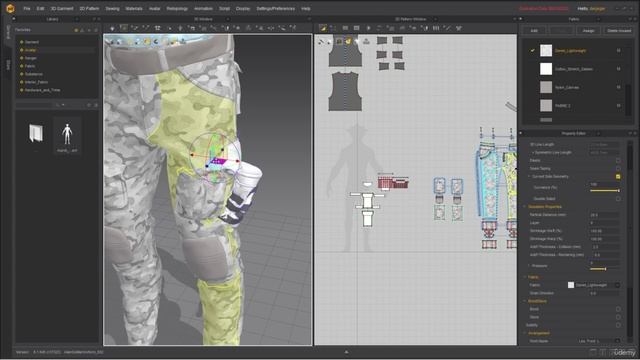Open the 2D Pattern Window dropdown arrow

coord(435,19)
